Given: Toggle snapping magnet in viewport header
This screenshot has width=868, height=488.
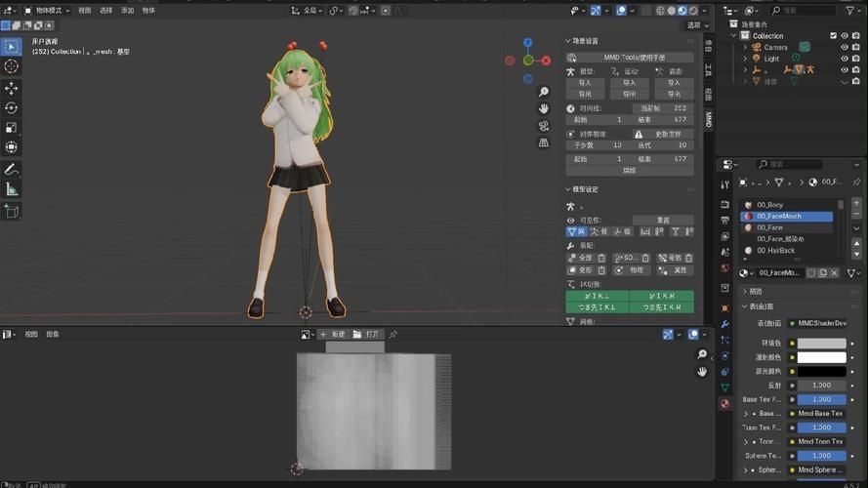Looking at the screenshot, I should coord(353,11).
